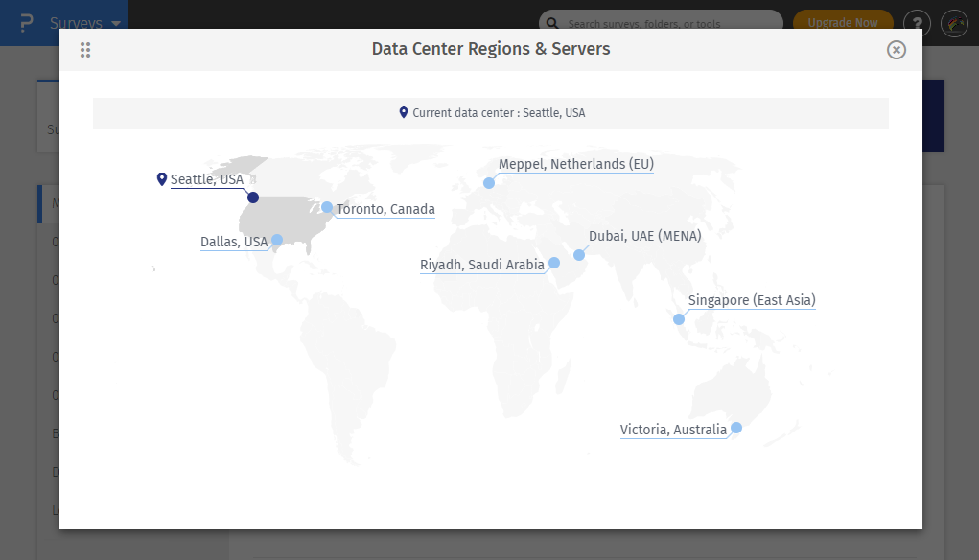Click the Victoria, Australia label
Image resolution: width=979 pixels, height=560 pixels.
[x=673, y=430]
